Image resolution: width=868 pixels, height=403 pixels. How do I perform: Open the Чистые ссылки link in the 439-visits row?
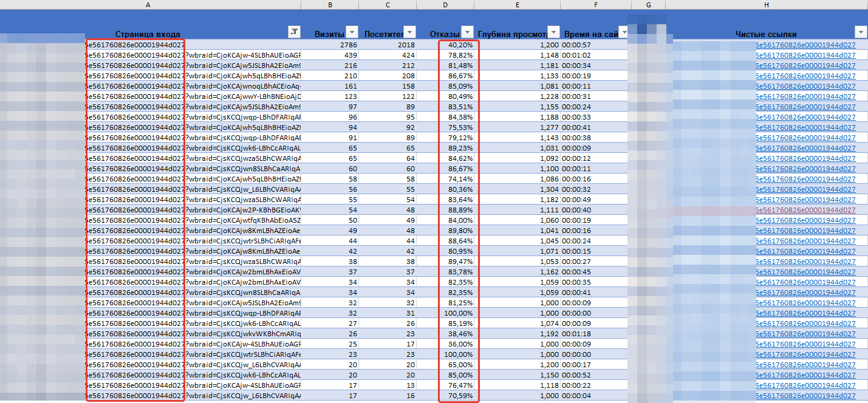click(x=805, y=55)
